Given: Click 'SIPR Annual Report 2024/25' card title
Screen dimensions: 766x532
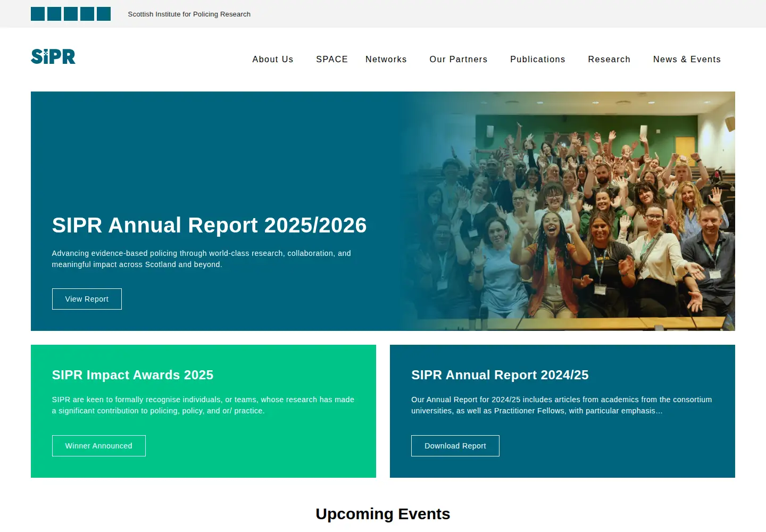Looking at the screenshot, I should [500, 375].
